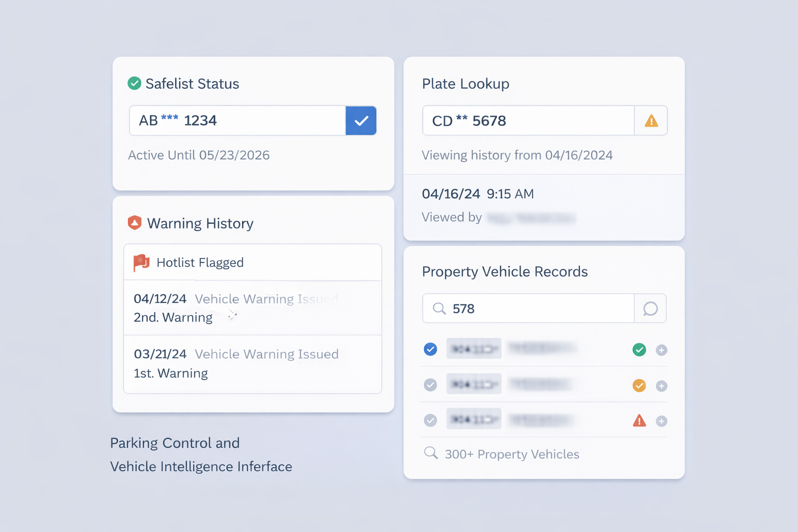Viewport: 798px width, 532px height.
Task: Click the green Safelist Status checkmark icon
Action: coord(134,83)
